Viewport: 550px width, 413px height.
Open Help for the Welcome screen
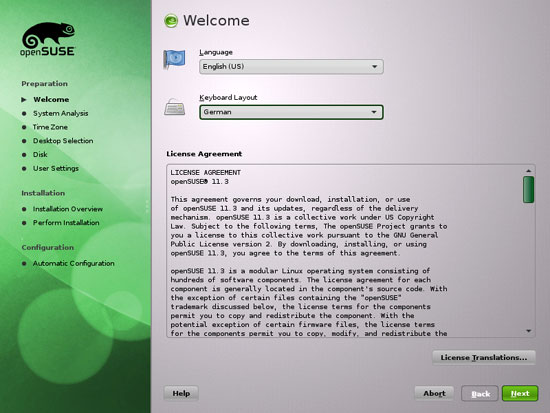pyautogui.click(x=181, y=393)
